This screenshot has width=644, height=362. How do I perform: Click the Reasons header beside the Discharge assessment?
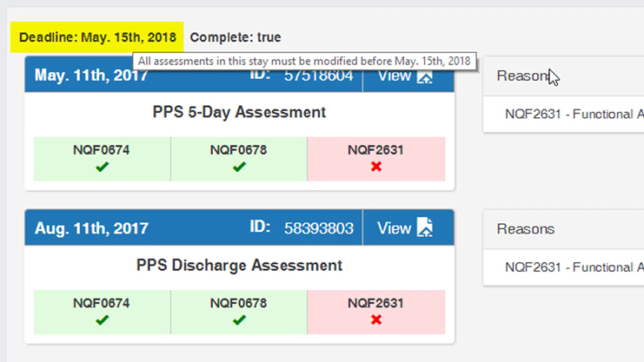[525, 229]
